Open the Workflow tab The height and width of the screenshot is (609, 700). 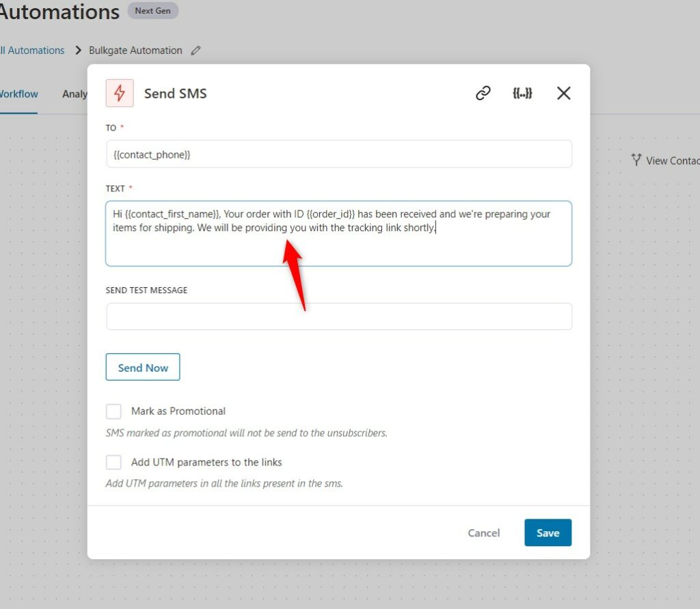pyautogui.click(x=18, y=94)
